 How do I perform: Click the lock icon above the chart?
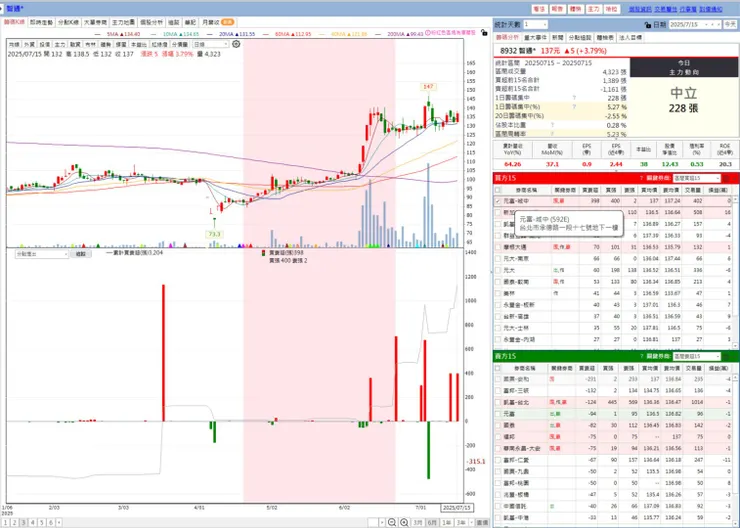pos(484,33)
